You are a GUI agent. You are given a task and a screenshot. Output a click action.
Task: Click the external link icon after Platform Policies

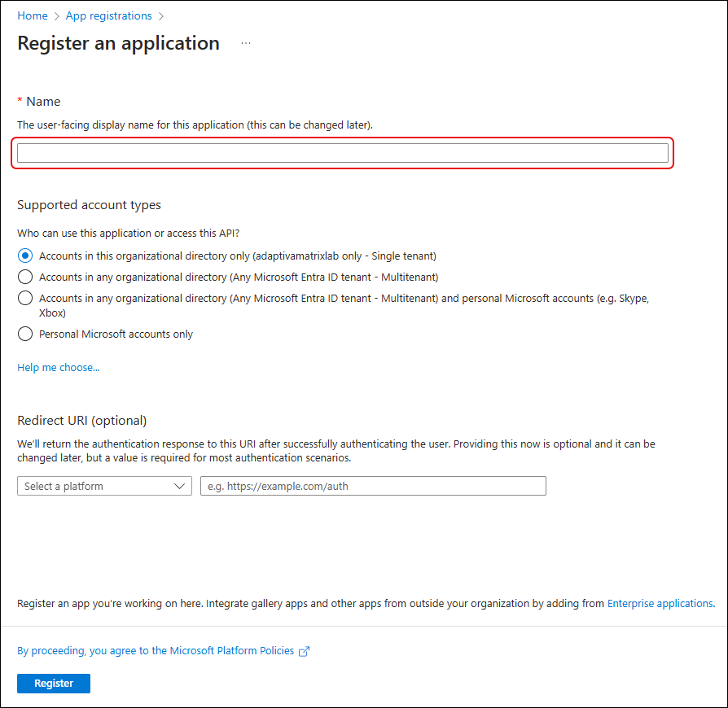[304, 651]
